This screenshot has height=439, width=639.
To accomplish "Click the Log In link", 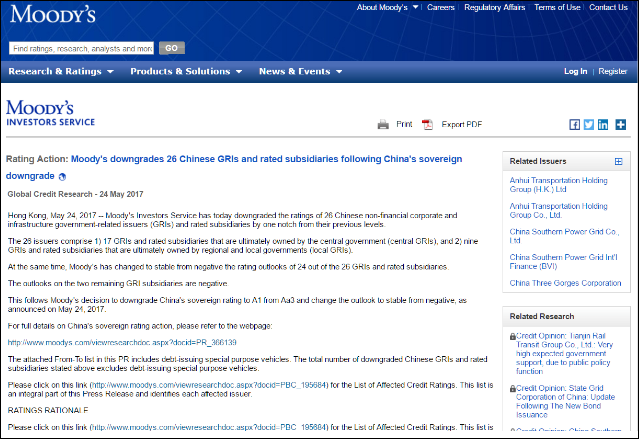I will click(x=575, y=72).
